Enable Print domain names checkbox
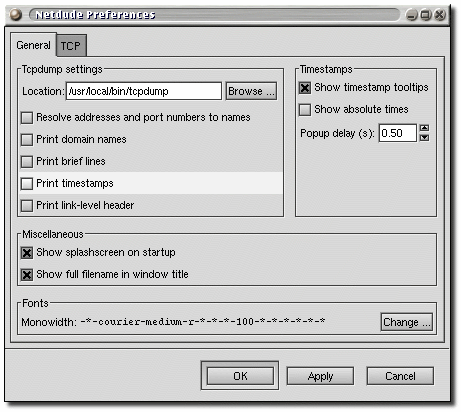 point(27,140)
